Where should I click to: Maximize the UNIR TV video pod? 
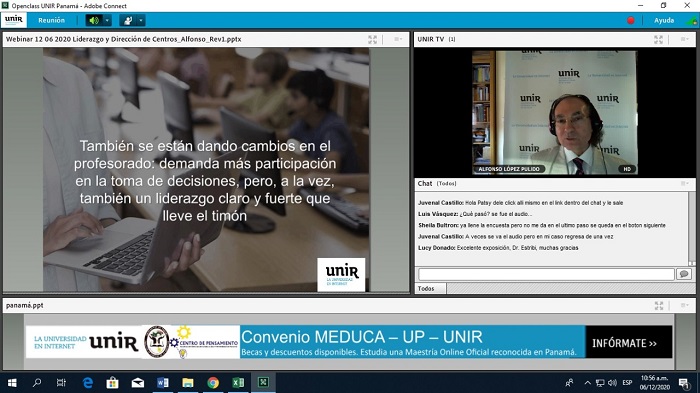[658, 39]
